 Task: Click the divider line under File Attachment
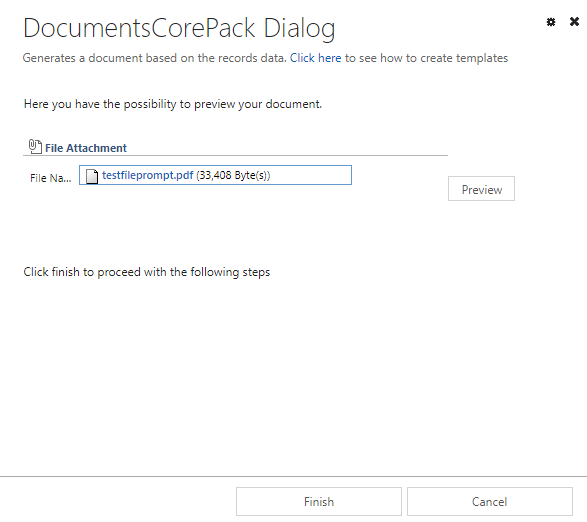235,155
